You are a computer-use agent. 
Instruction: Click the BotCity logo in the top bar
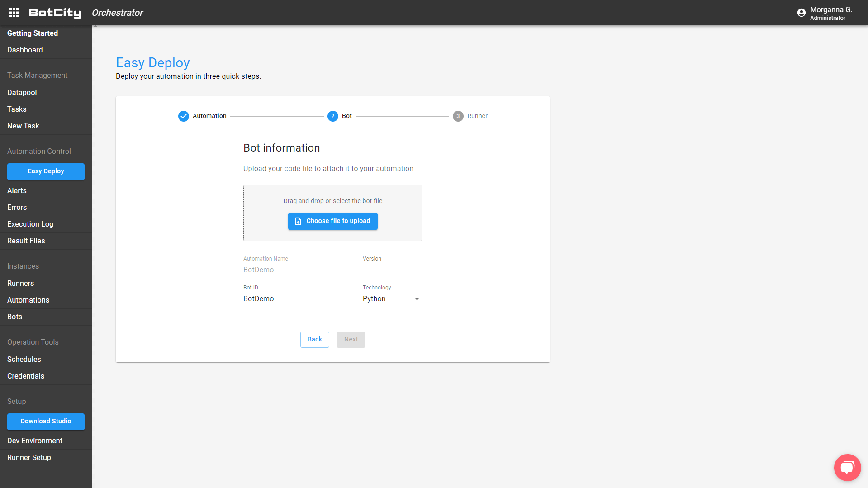coord(54,13)
